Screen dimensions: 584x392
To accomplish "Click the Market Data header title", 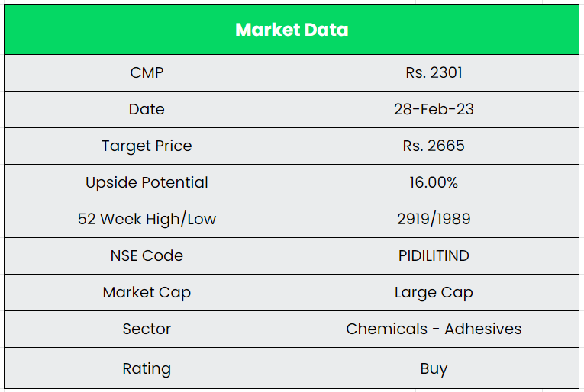I will [292, 30].
